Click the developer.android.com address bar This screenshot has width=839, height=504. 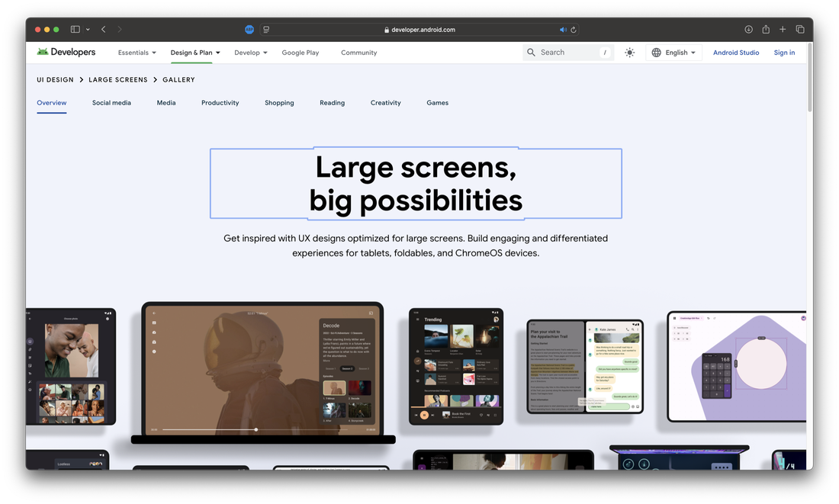[x=419, y=30]
